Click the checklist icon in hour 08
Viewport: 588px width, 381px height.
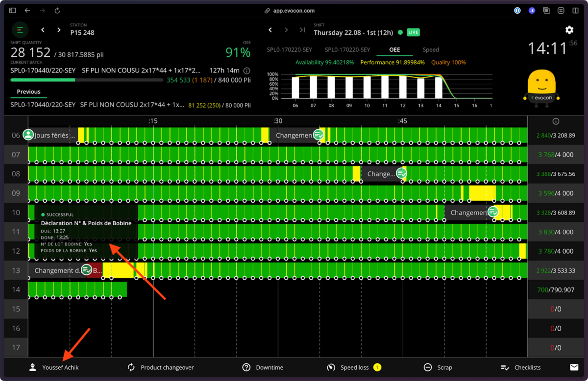tap(402, 173)
